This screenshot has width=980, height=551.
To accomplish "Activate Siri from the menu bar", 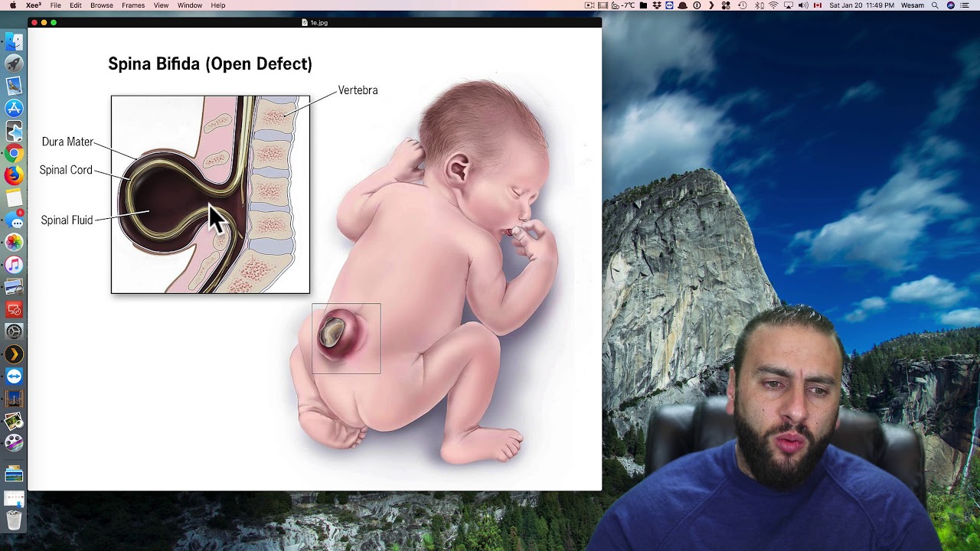I will pos(951,5).
